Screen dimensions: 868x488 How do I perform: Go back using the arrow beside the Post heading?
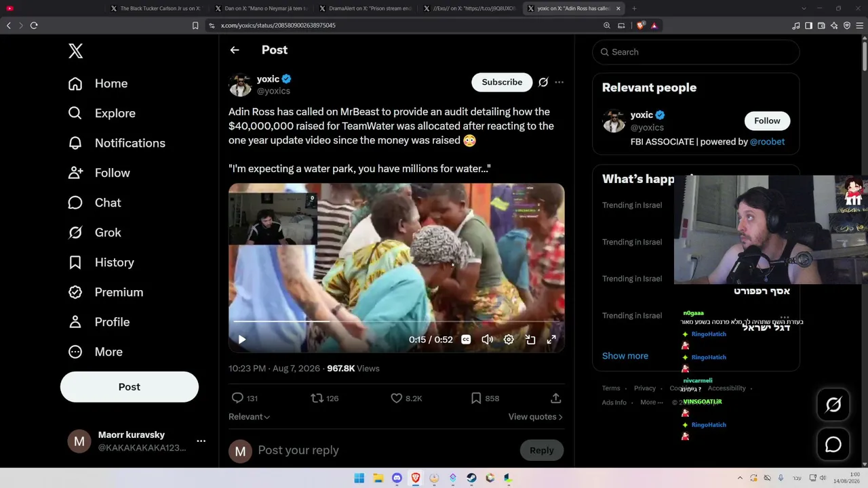tap(235, 50)
